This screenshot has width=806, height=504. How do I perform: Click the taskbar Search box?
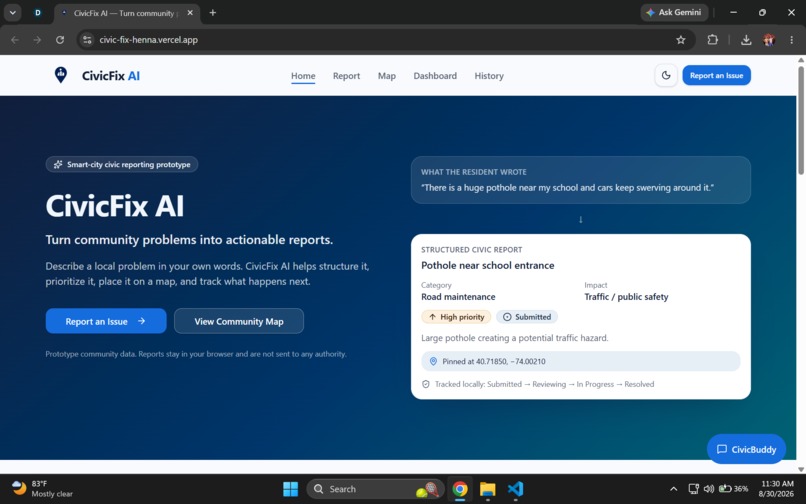point(375,489)
